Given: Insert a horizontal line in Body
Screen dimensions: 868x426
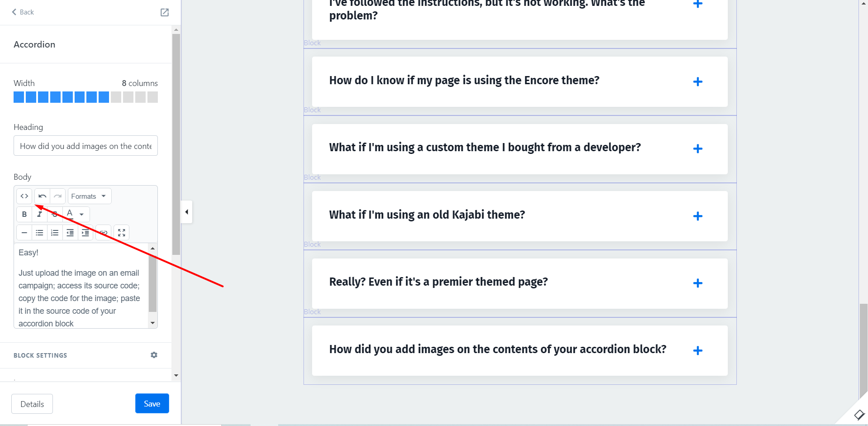Looking at the screenshot, I should [x=24, y=233].
